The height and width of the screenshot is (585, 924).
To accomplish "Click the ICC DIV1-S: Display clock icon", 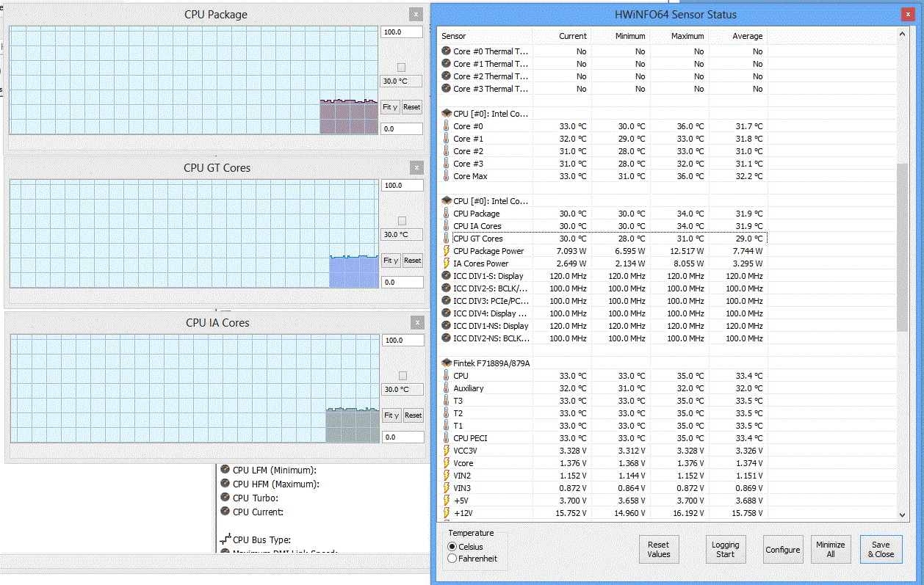I will 446,276.
